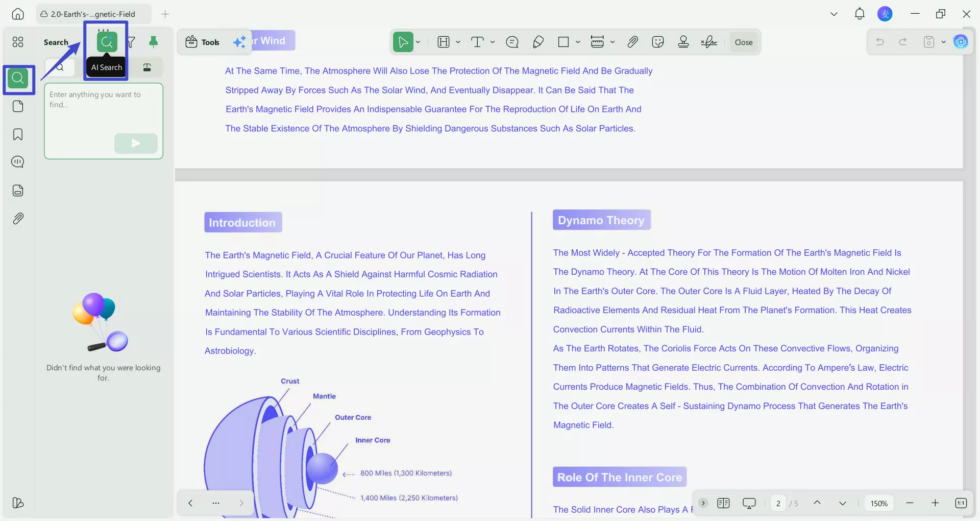Screen dimensions: 980x521
Task: Open the Bookmarks panel in the sidebar
Action: click(x=18, y=134)
